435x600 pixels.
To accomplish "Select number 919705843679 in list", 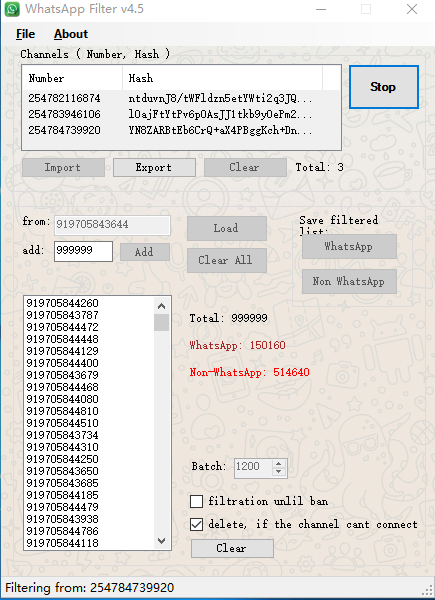I will point(62,375).
